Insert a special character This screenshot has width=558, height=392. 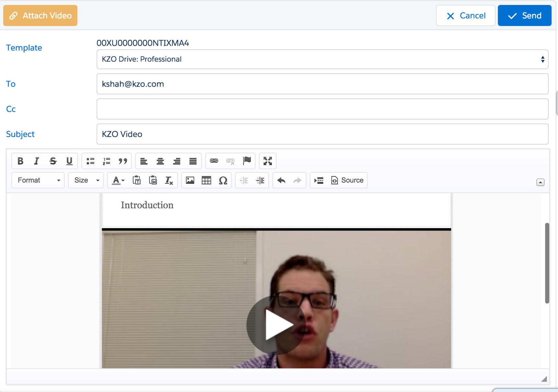click(x=223, y=180)
